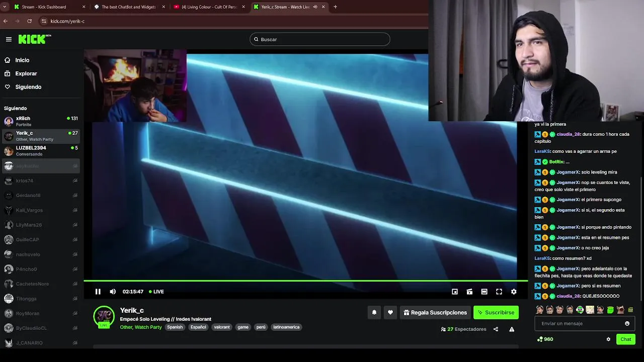Screen dimensions: 644x362
Task: Open krios74 offline channel
Action: tap(41, 180)
